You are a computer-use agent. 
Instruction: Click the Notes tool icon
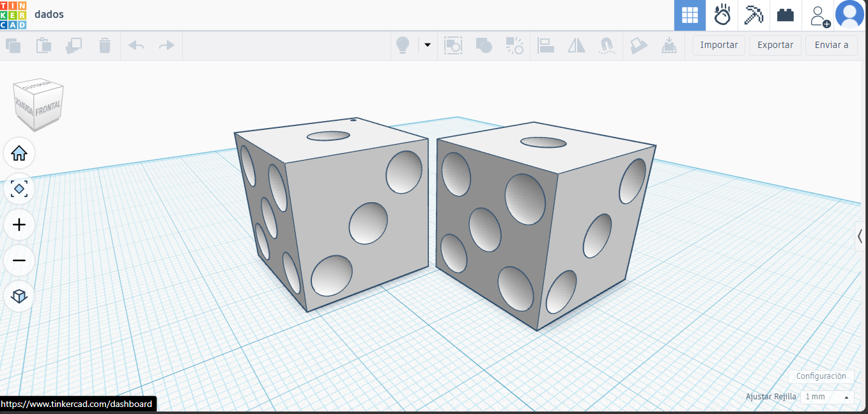point(638,45)
